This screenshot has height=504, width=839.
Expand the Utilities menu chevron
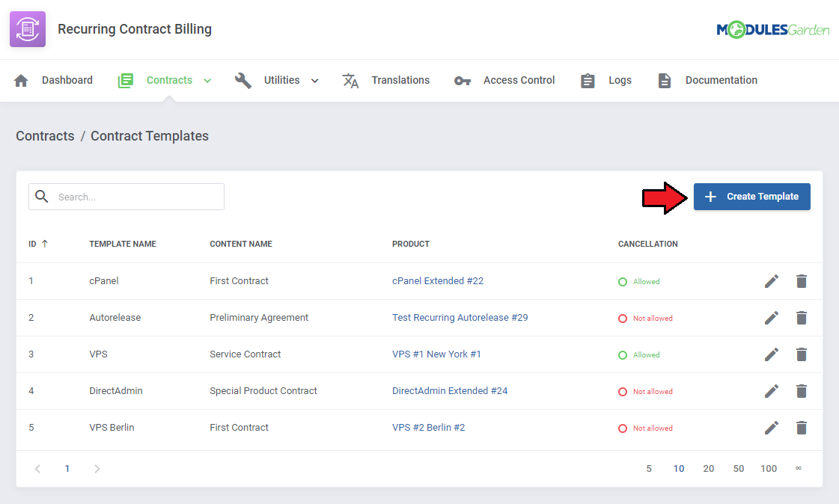pos(315,81)
